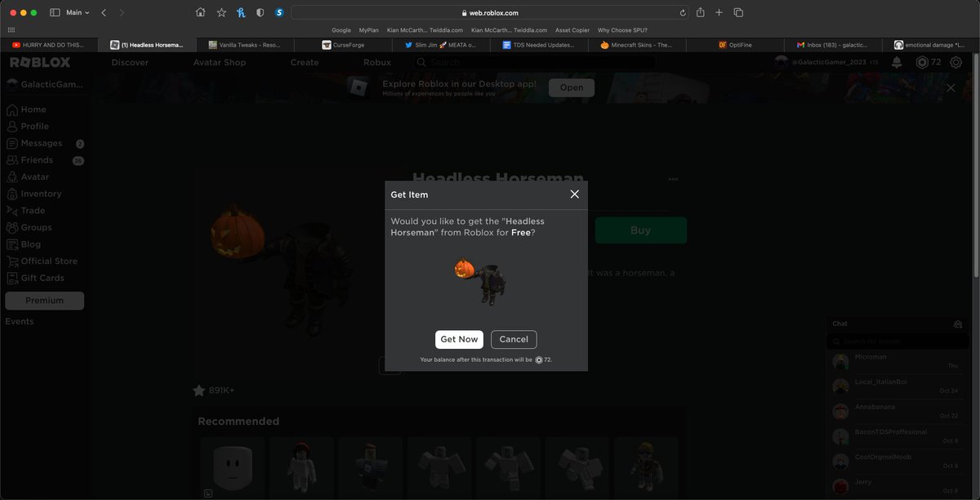Click the favorite star showing 891K+
The height and width of the screenshot is (500, 980).
point(198,391)
